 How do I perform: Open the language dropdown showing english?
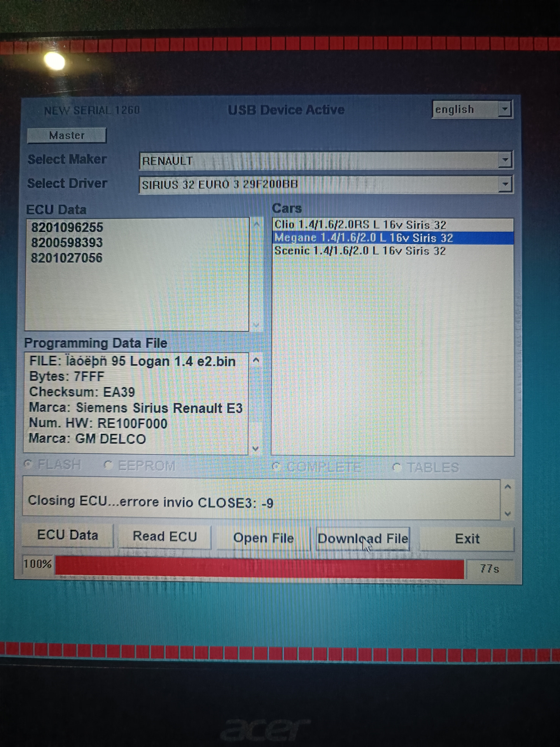click(x=504, y=109)
